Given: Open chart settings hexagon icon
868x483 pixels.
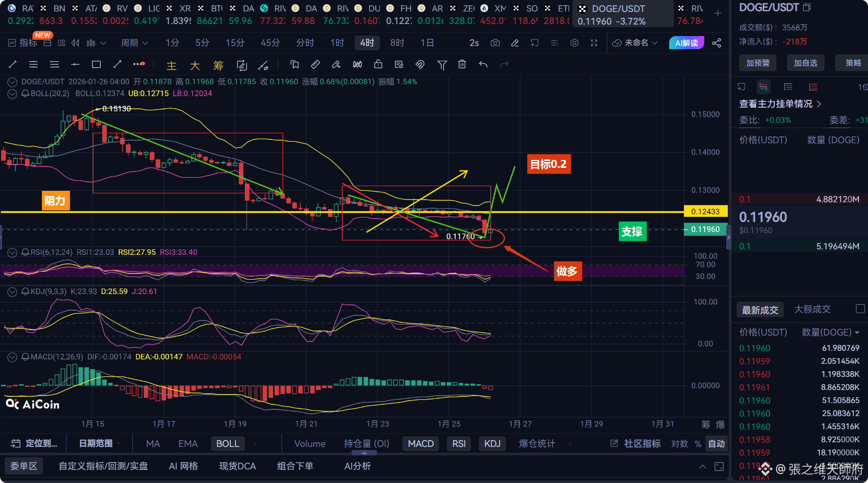Looking at the screenshot, I should click(x=574, y=43).
